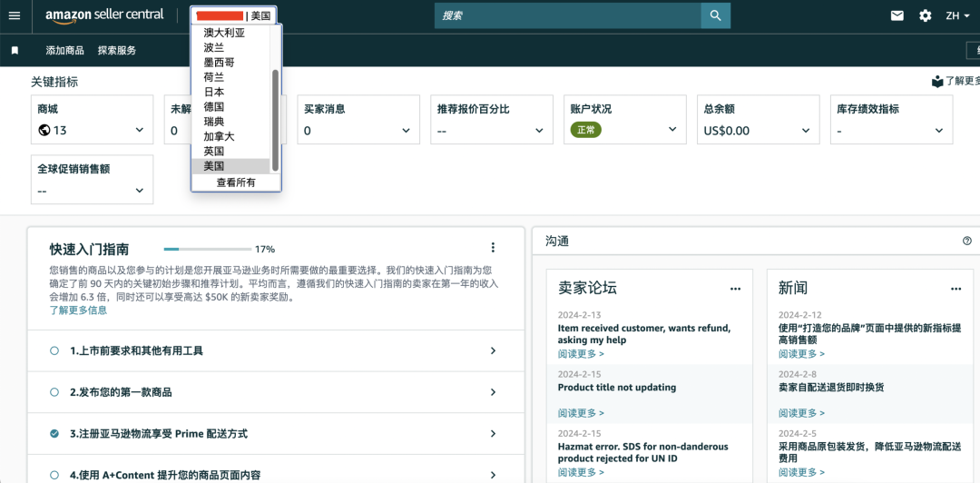Expand the 推荐报价百分比 card
980x483 pixels.
[x=539, y=130]
